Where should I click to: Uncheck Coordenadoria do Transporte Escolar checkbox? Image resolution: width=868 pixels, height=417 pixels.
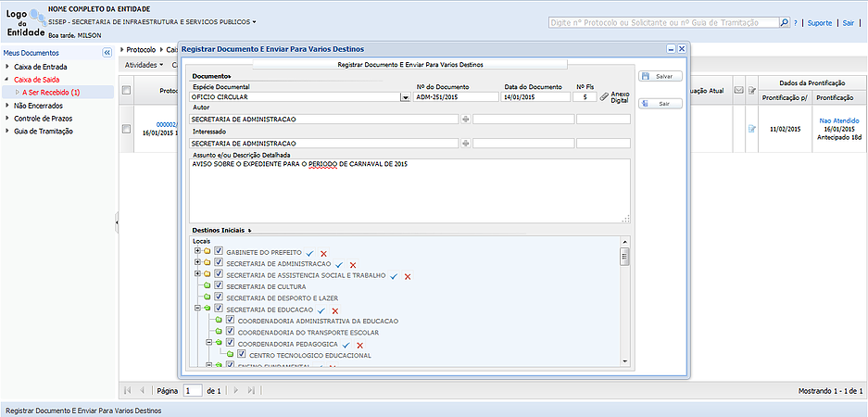click(231, 332)
